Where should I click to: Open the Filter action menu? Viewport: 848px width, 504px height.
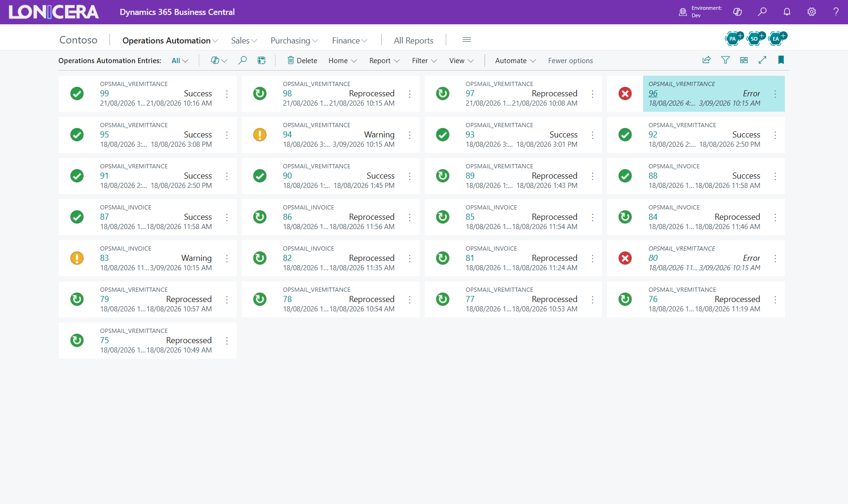point(425,61)
